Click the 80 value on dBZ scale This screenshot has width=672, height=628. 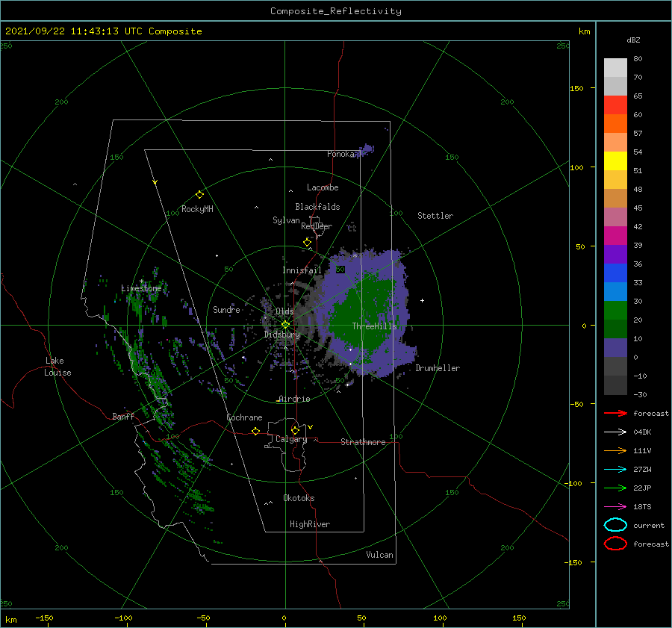tap(638, 59)
